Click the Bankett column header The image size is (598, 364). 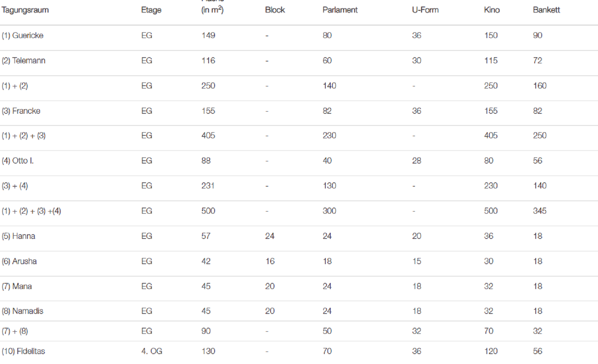coord(546,10)
